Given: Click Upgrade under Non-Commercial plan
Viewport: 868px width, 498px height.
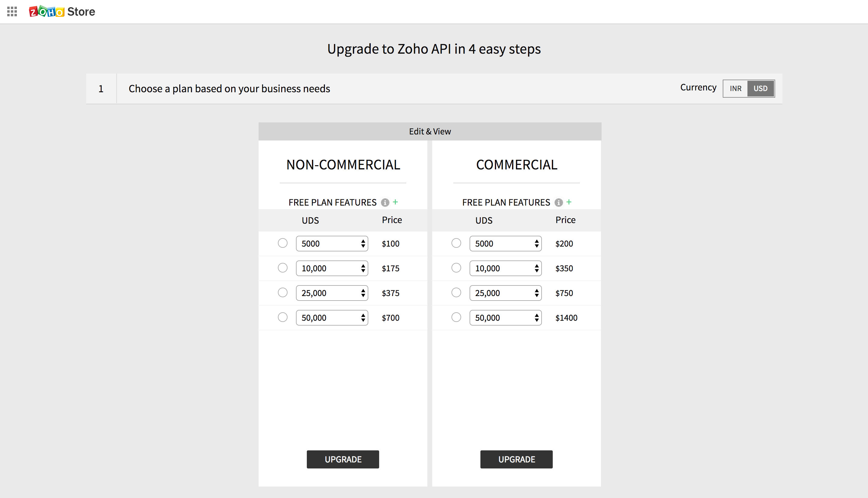Looking at the screenshot, I should pyautogui.click(x=343, y=459).
